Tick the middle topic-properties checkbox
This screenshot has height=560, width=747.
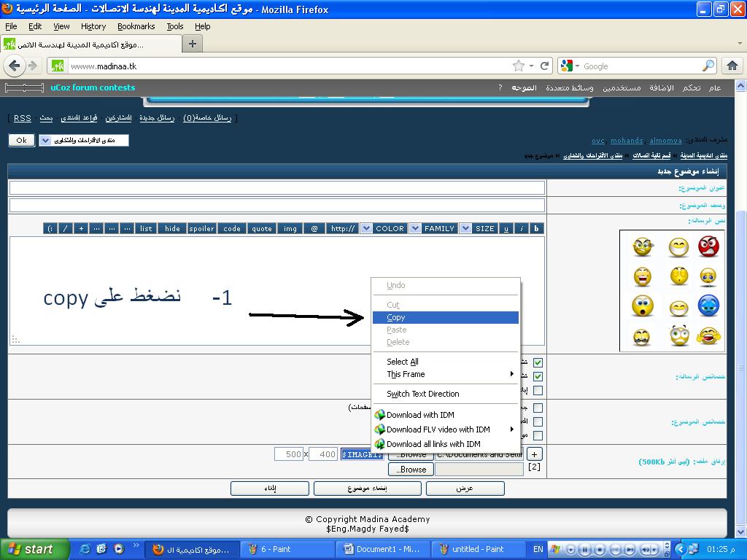pos(538,421)
